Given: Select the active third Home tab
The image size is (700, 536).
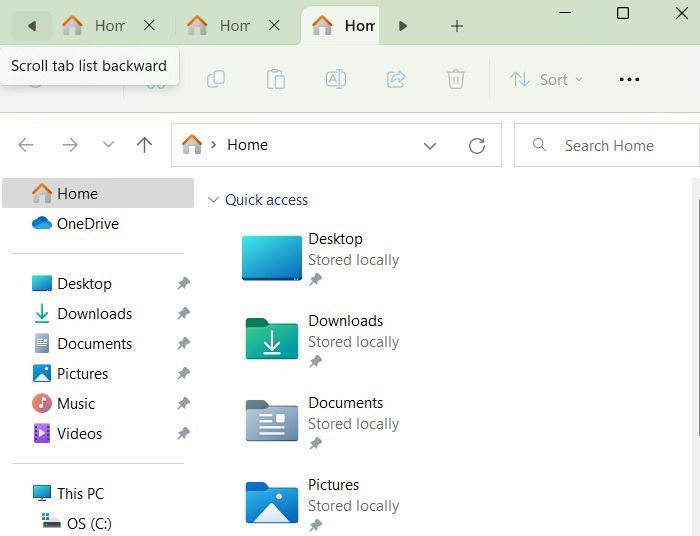Looking at the screenshot, I should click(x=340, y=25).
